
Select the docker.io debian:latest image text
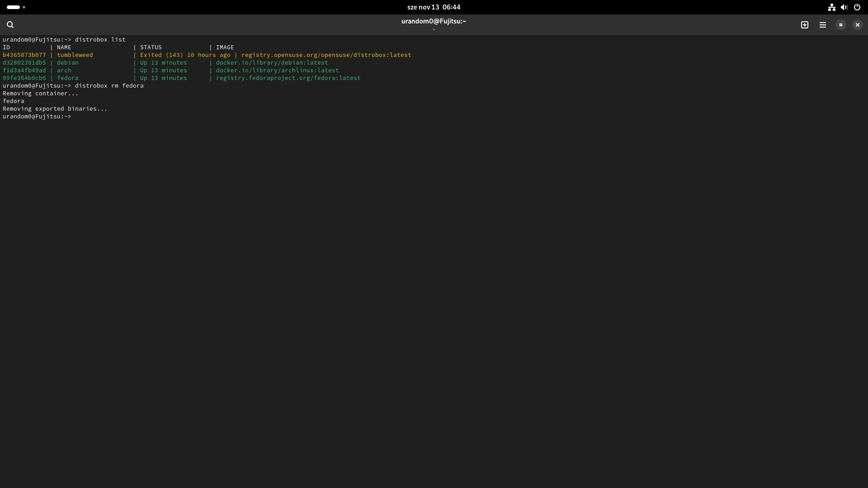point(272,63)
